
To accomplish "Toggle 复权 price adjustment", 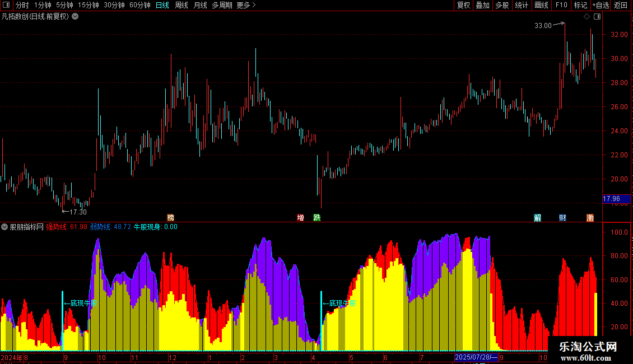I will pyautogui.click(x=463, y=5).
